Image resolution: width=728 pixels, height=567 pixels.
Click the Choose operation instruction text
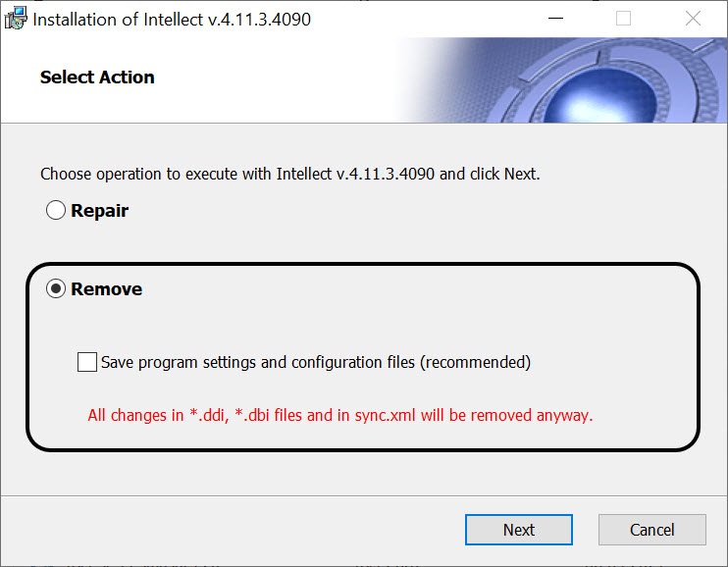pos(289,175)
